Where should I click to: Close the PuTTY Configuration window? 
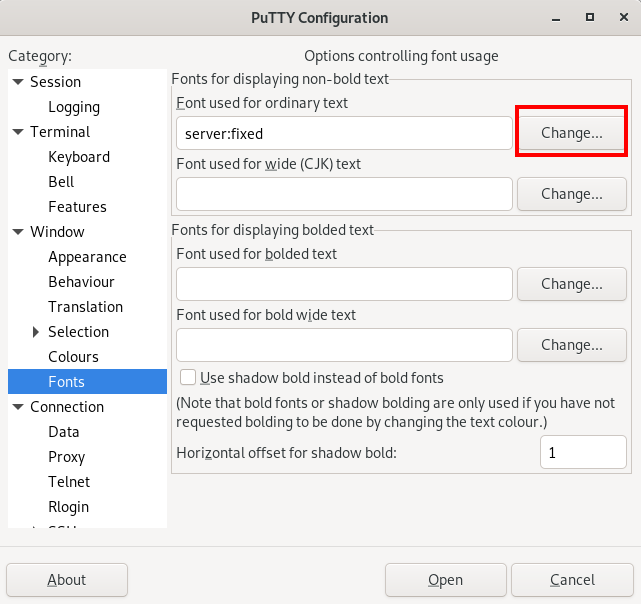pyautogui.click(x=624, y=17)
